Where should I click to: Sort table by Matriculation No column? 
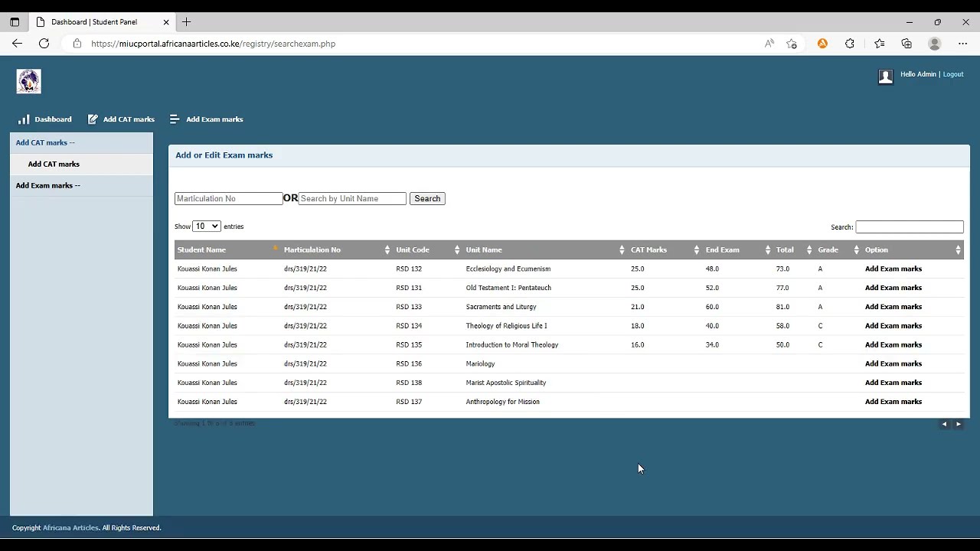(x=337, y=249)
